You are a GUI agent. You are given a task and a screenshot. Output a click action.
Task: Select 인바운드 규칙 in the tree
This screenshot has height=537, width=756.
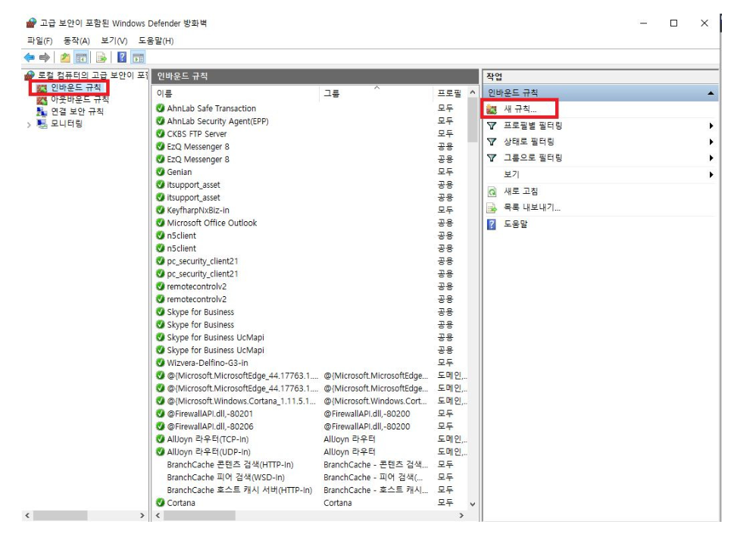click(x=77, y=88)
